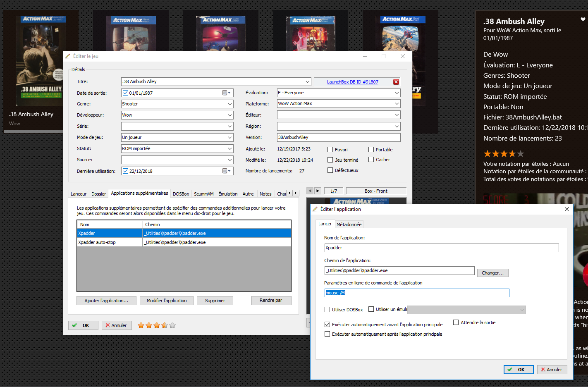Image resolution: width=588 pixels, height=387 pixels.
Task: Click Ajouter l'application button
Action: pos(106,301)
